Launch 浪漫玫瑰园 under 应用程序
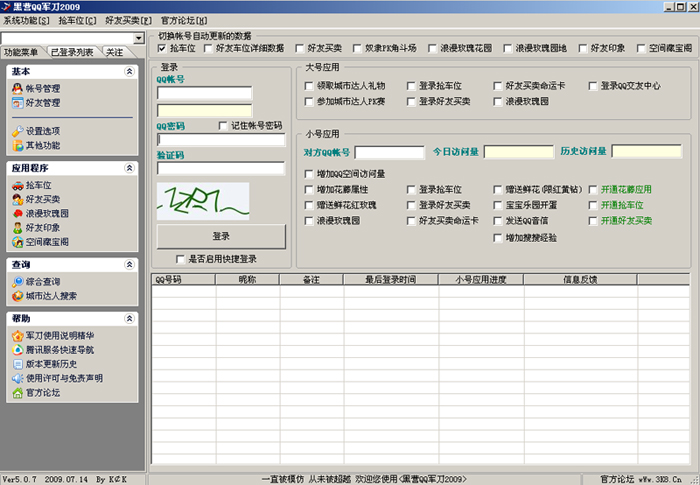 click(x=46, y=213)
